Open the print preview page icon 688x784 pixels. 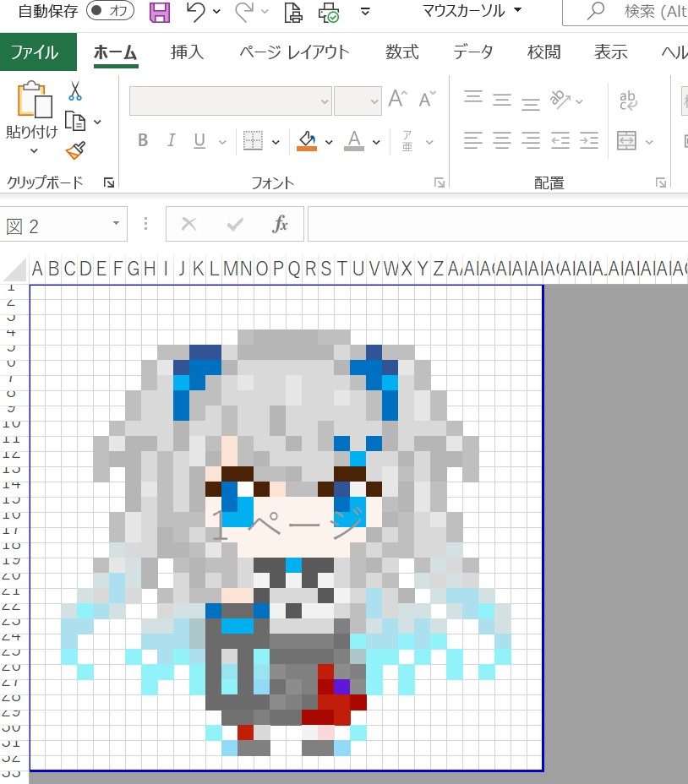(293, 12)
